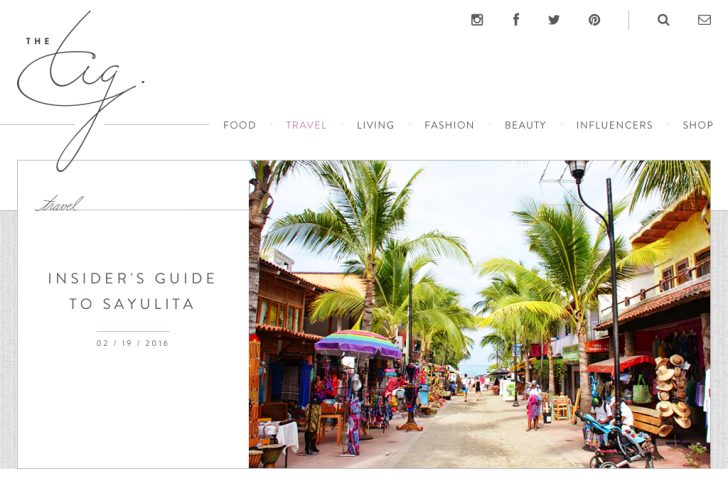Click the Pinterest icon
This screenshot has height=493, width=728.
(x=594, y=20)
